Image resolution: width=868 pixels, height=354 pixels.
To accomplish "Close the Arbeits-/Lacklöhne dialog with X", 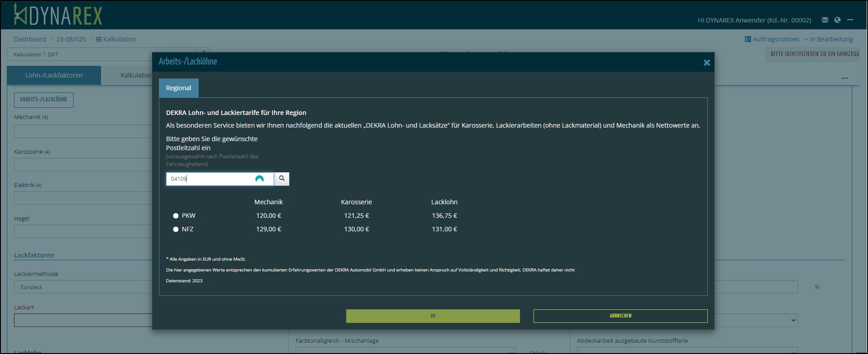I will click(706, 63).
